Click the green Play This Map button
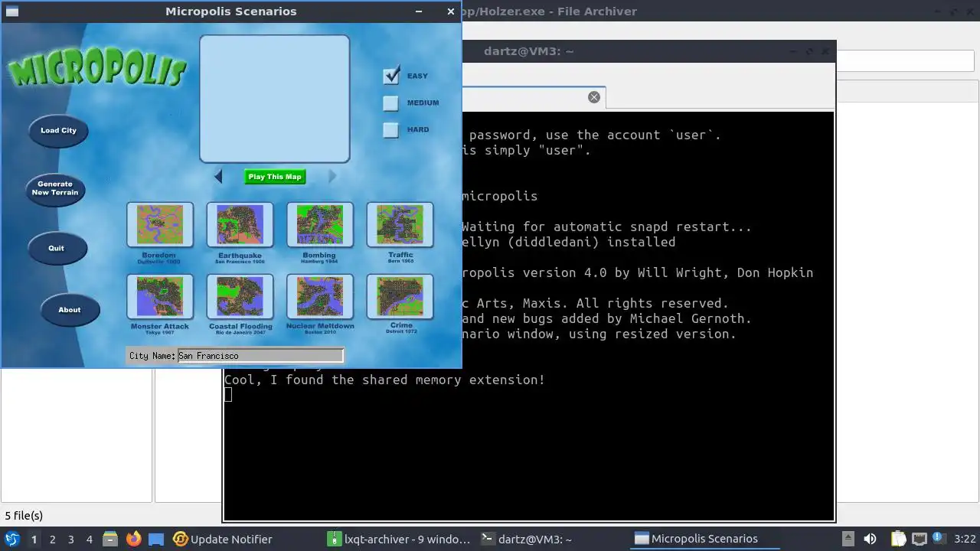Screen dimensions: 980x551 click(275, 177)
